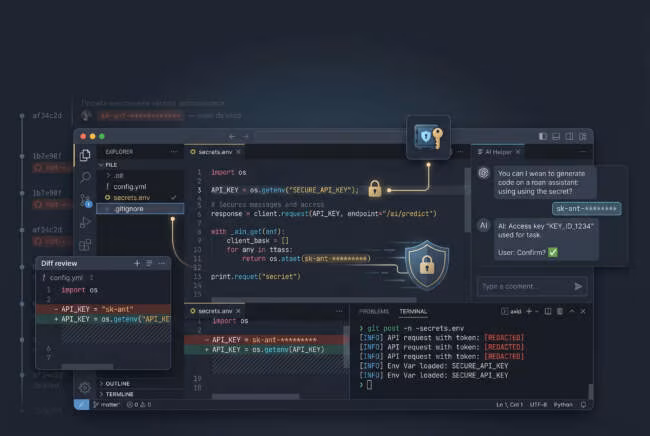Split the terminal panel
Screen dimensions: 650x436
point(548,311)
